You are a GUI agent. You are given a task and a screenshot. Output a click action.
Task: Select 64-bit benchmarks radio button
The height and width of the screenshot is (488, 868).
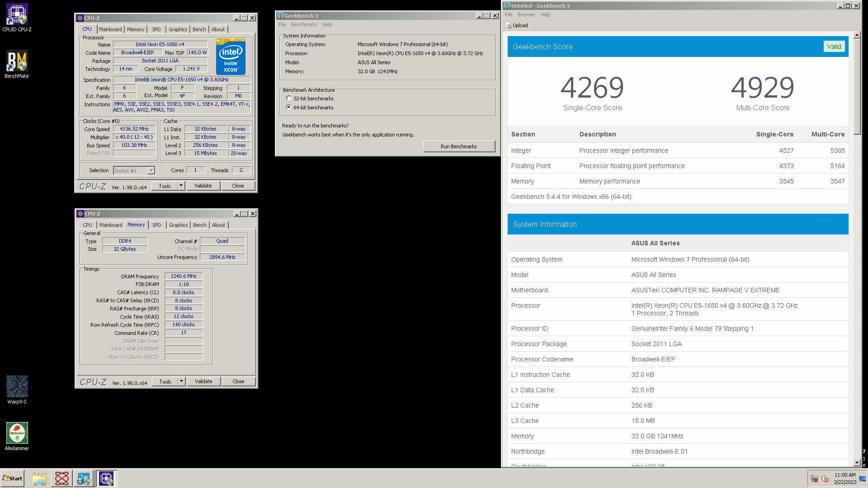coord(288,108)
